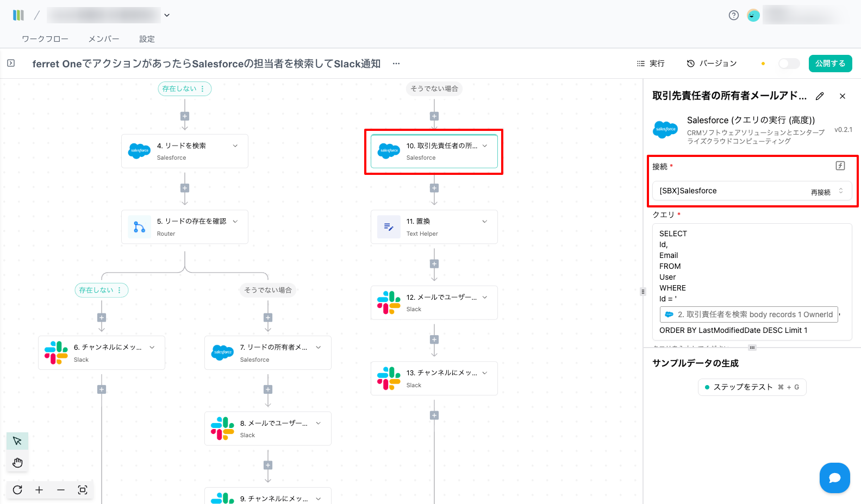Select the hand pan tool
This screenshot has height=504, width=861.
(17, 463)
